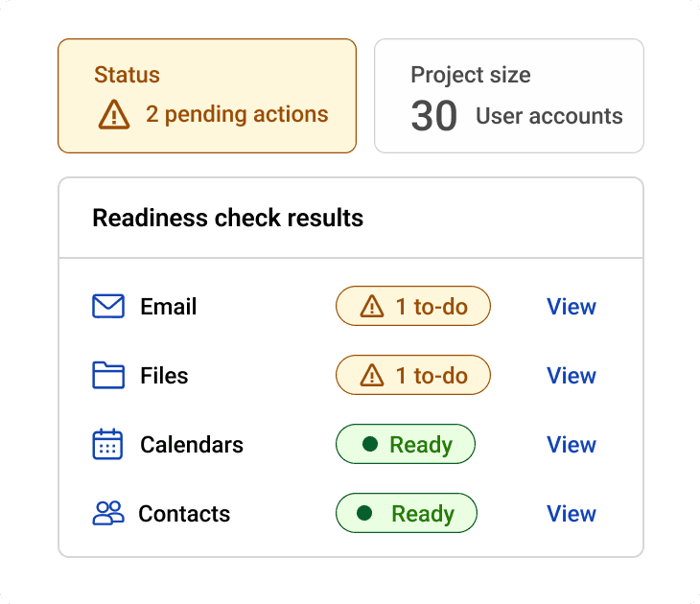Image resolution: width=700 pixels, height=604 pixels.
Task: Open the View link for Calendars
Action: [x=572, y=444]
